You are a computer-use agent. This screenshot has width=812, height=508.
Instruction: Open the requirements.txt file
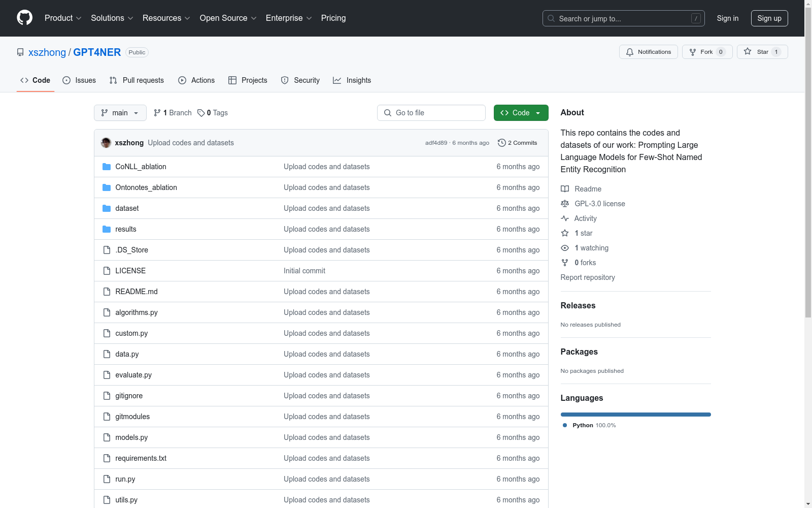coord(141,458)
